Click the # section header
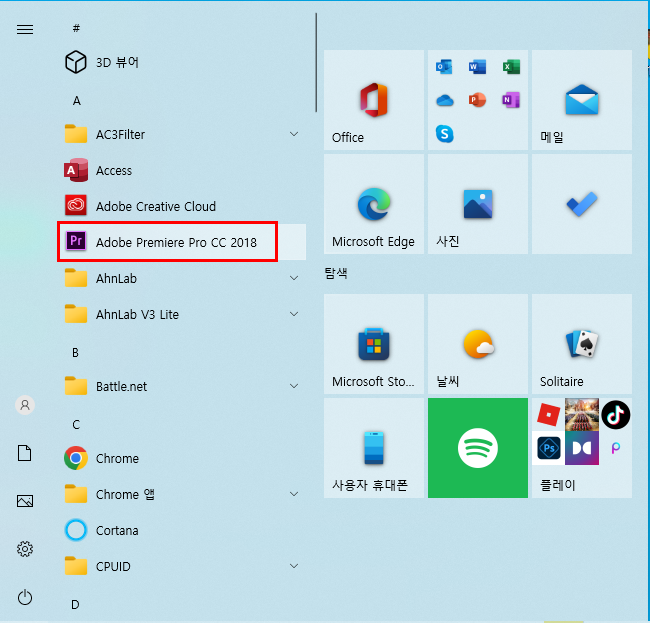 pos(76,28)
